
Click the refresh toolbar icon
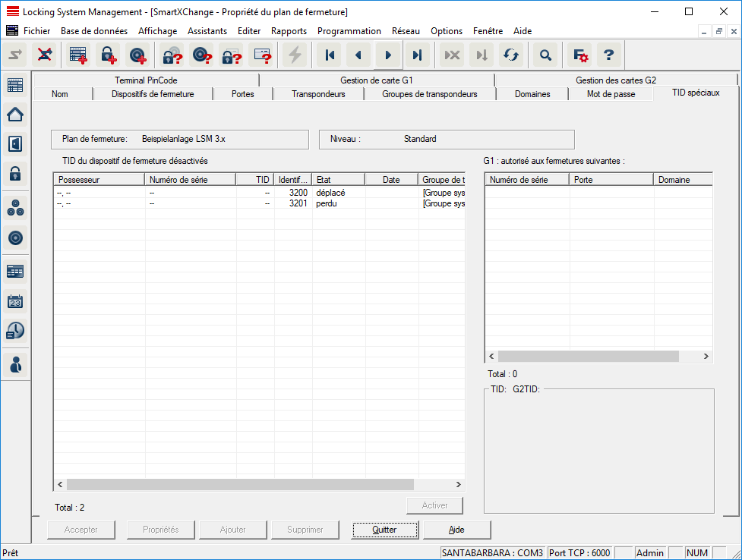click(510, 55)
